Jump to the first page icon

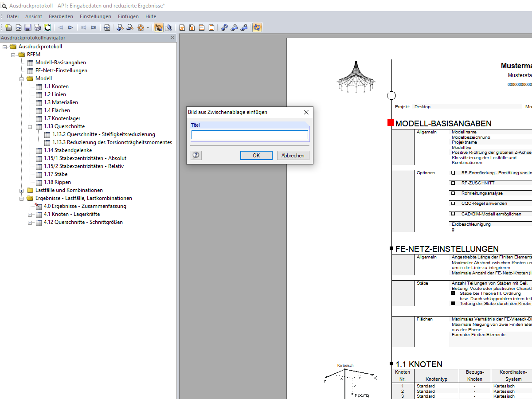[83, 27]
